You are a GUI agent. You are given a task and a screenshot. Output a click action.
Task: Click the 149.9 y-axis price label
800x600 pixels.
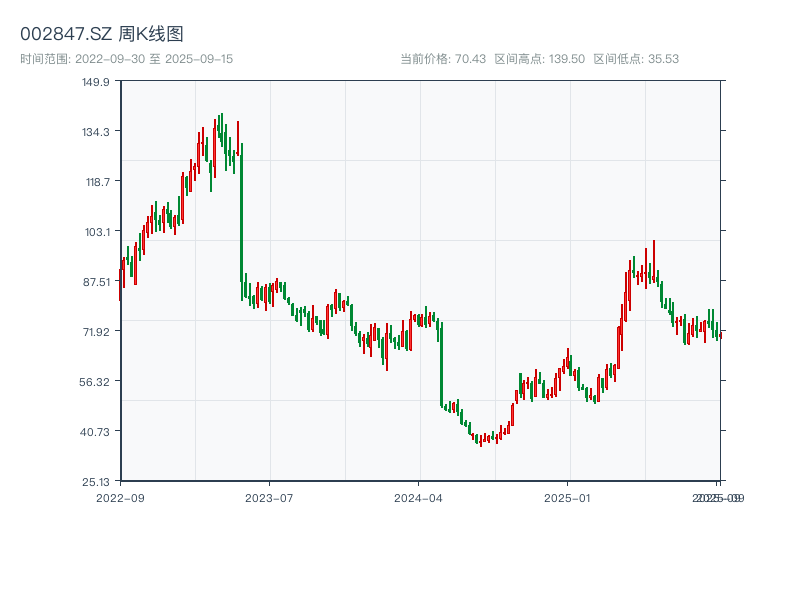(x=96, y=82)
